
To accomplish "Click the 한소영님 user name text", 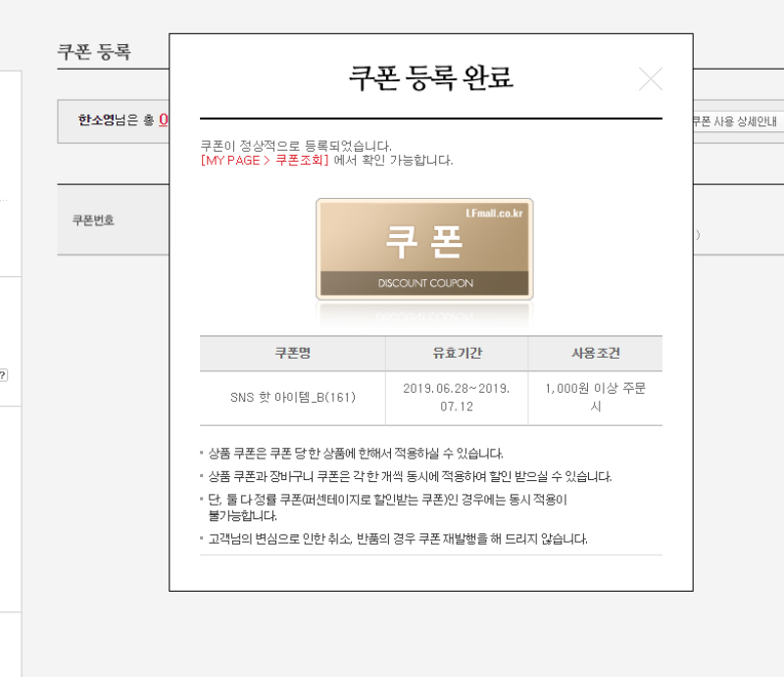I will click(x=103, y=121).
